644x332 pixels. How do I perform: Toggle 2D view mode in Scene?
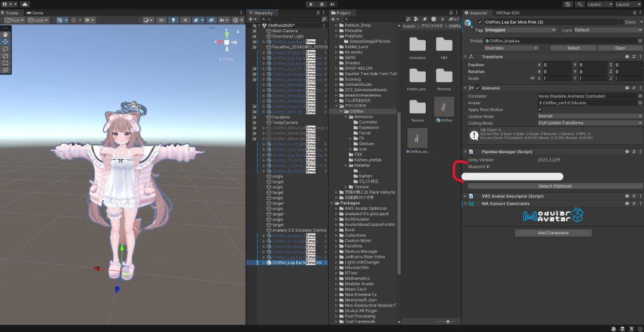click(x=162, y=20)
